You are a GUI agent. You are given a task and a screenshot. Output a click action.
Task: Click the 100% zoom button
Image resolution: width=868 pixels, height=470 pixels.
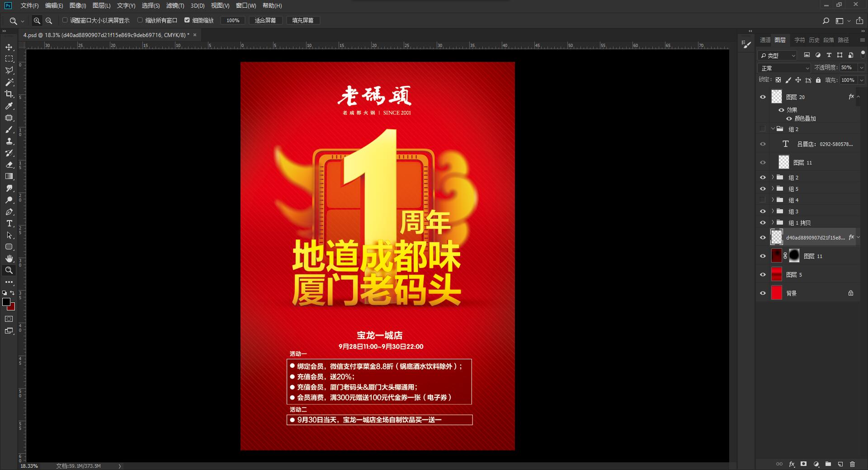pos(233,20)
